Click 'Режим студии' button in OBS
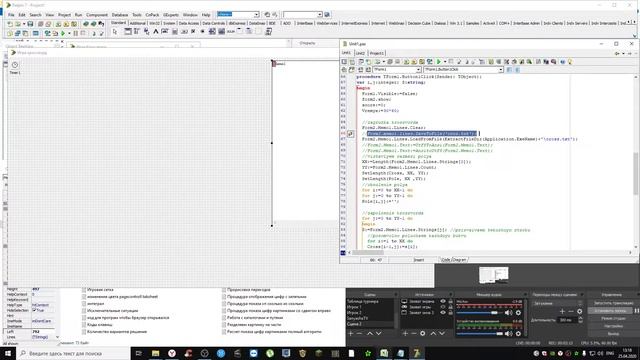 point(613,318)
